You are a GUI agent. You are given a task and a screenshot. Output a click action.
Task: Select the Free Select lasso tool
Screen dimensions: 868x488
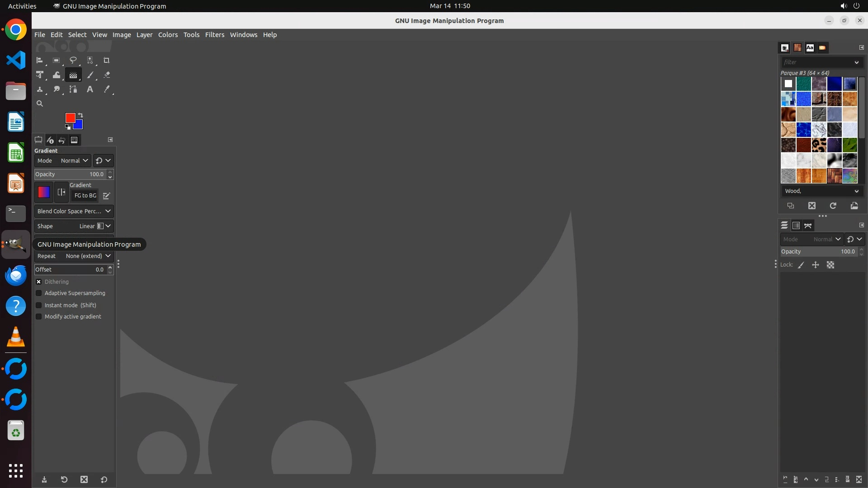(73, 61)
